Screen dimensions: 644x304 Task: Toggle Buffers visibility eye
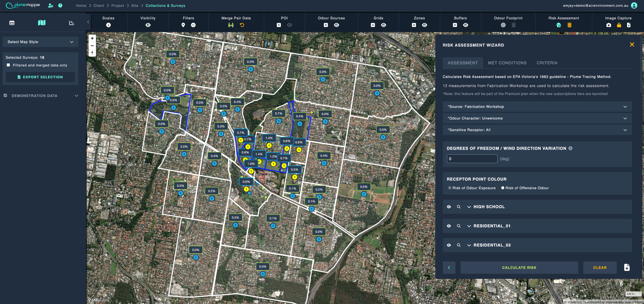coord(466,25)
